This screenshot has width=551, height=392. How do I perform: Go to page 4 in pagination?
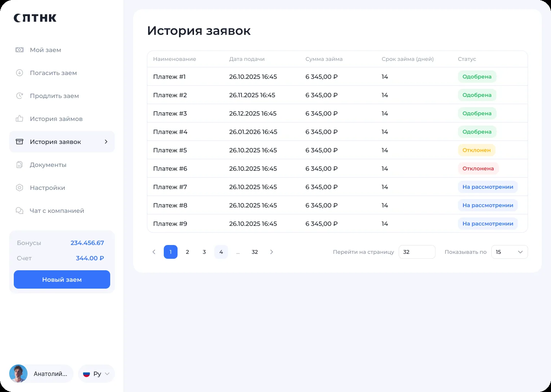pyautogui.click(x=221, y=252)
